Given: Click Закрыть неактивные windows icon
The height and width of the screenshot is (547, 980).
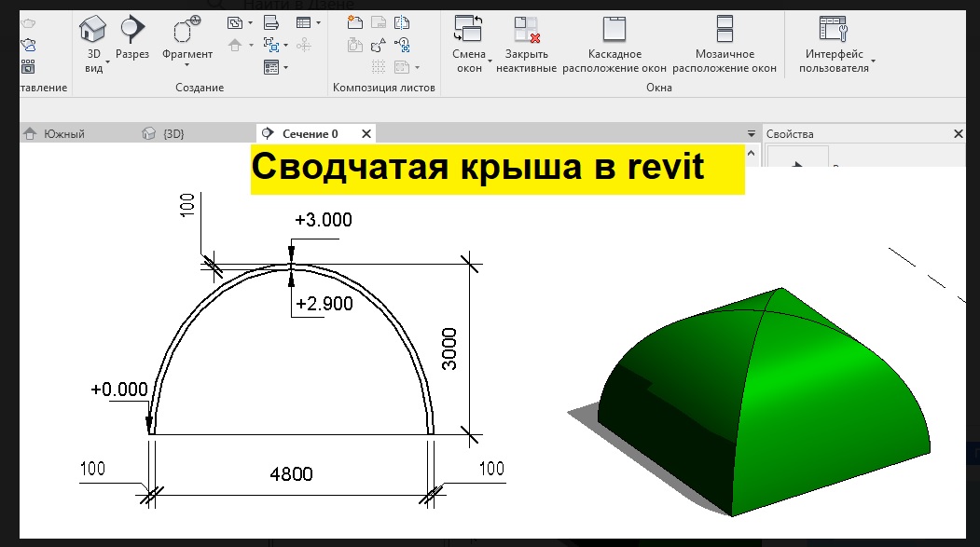Looking at the screenshot, I should click(526, 29).
